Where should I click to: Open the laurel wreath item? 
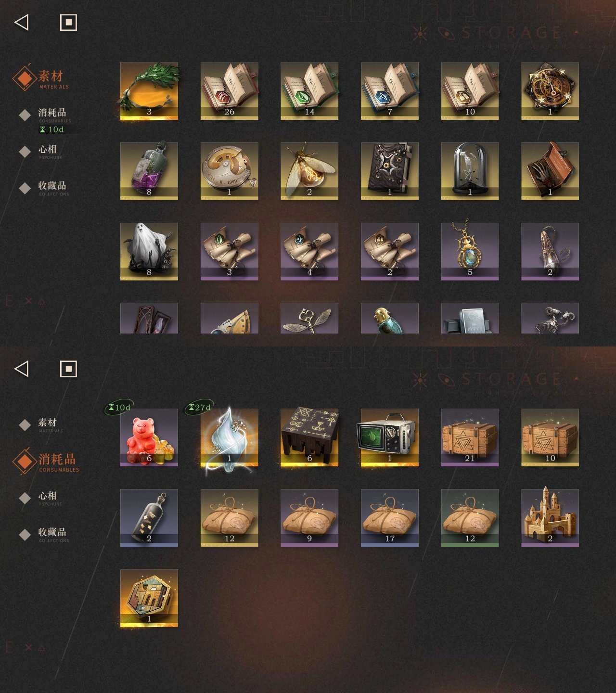(x=149, y=91)
